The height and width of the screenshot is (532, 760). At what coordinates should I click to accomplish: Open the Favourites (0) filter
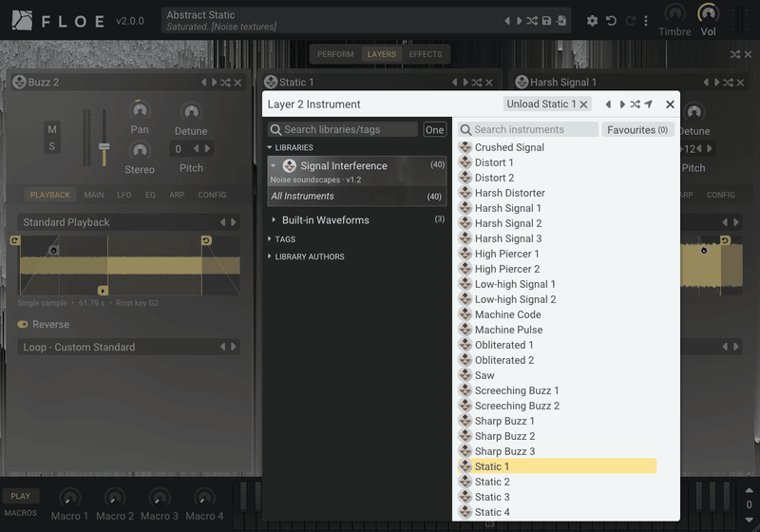click(x=637, y=130)
